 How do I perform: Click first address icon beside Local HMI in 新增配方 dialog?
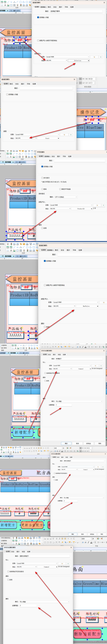click(x=95, y=365)
